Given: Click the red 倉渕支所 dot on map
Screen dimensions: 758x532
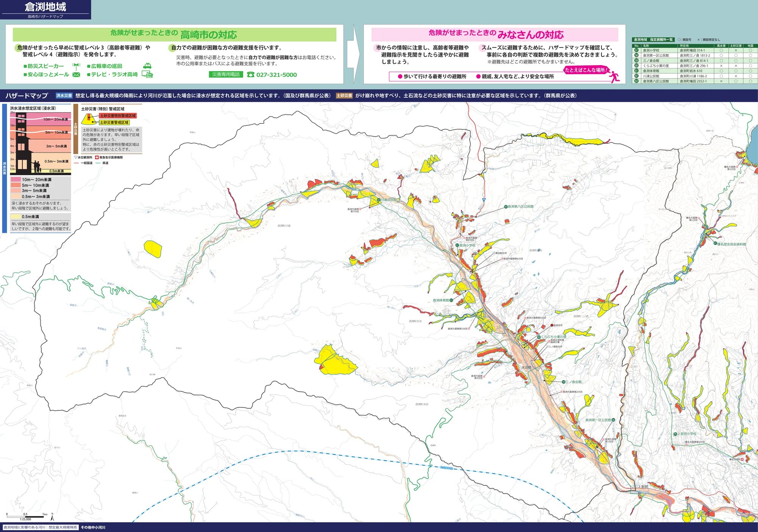Looking at the screenshot, I should [552, 325].
